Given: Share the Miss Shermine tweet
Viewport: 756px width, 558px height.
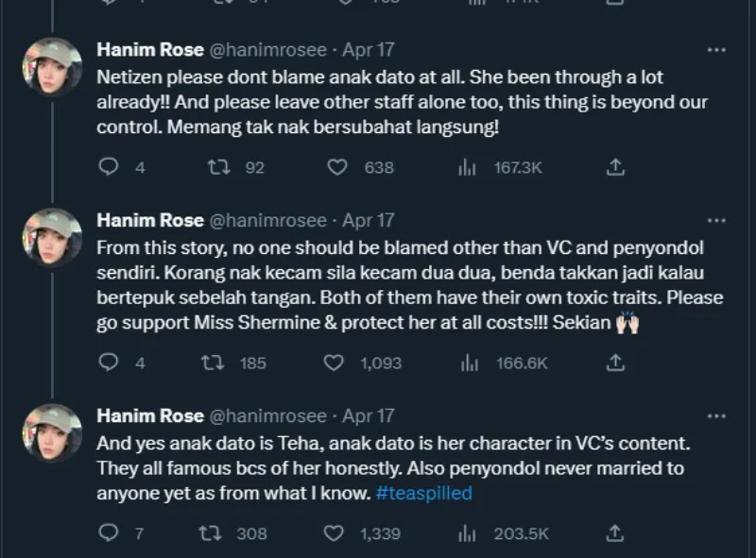Looking at the screenshot, I should point(615,363).
